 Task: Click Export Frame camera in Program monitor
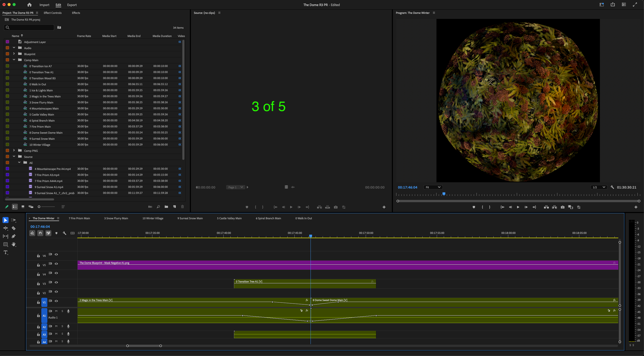pos(562,207)
